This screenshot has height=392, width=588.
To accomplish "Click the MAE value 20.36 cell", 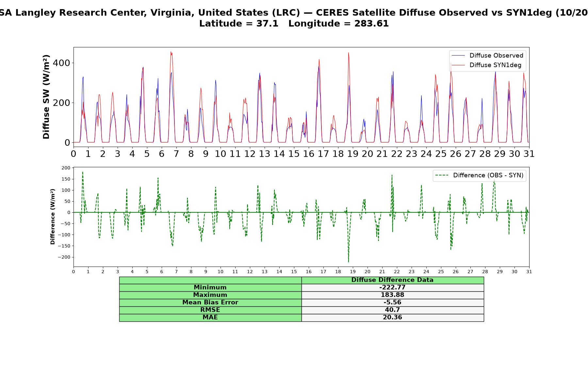I will (x=393, y=318).
